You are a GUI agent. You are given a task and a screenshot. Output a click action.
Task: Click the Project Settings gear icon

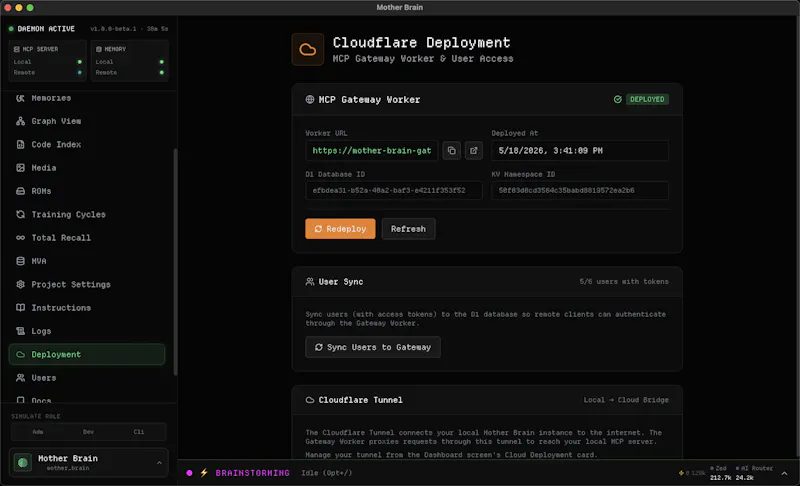20,285
